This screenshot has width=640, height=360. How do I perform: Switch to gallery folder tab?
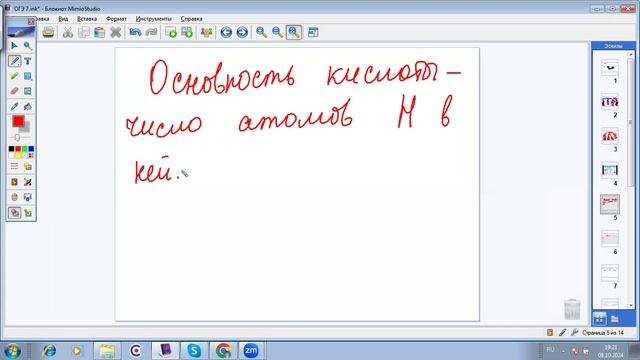point(615,318)
